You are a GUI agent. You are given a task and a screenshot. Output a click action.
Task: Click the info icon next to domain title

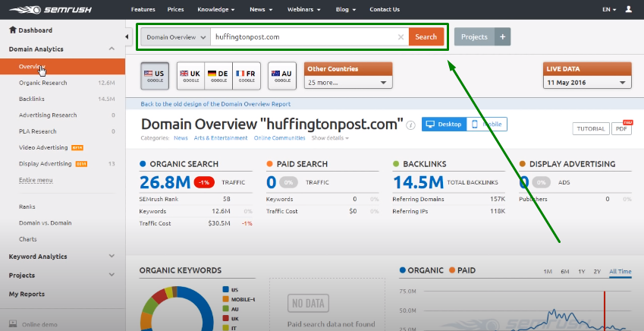(410, 125)
